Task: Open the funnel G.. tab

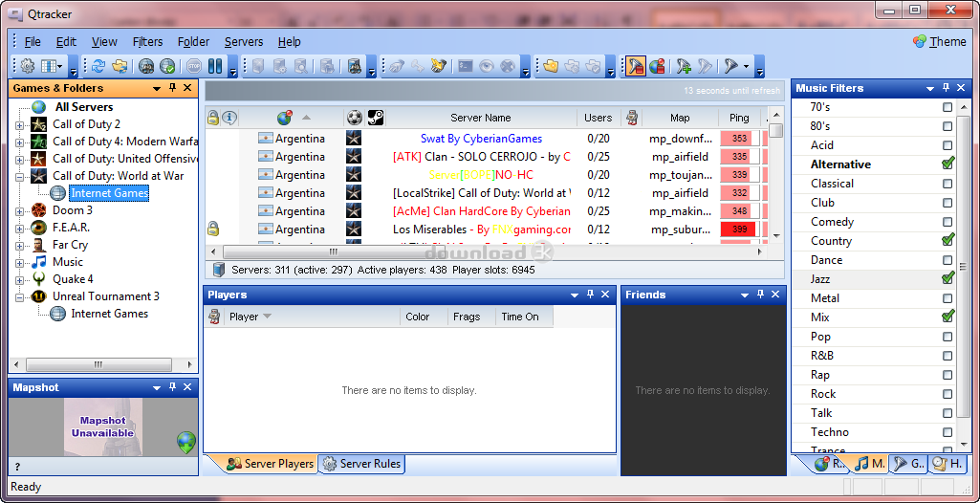Action: (x=908, y=464)
